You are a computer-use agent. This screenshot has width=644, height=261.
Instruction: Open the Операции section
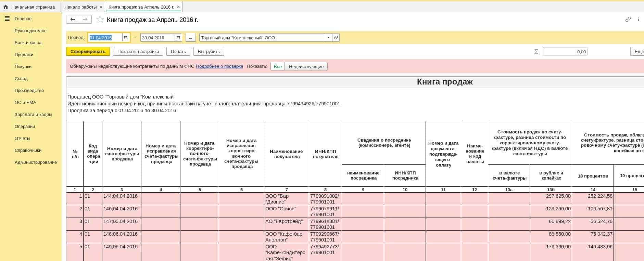25,126
